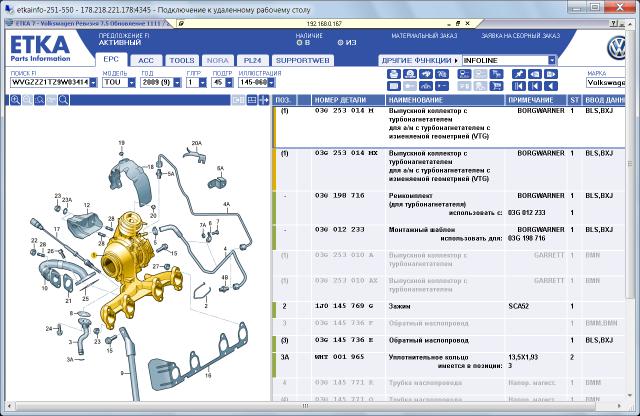The image size is (640, 416).
Task: Click callout 20A in the illustration
Action: [197, 143]
